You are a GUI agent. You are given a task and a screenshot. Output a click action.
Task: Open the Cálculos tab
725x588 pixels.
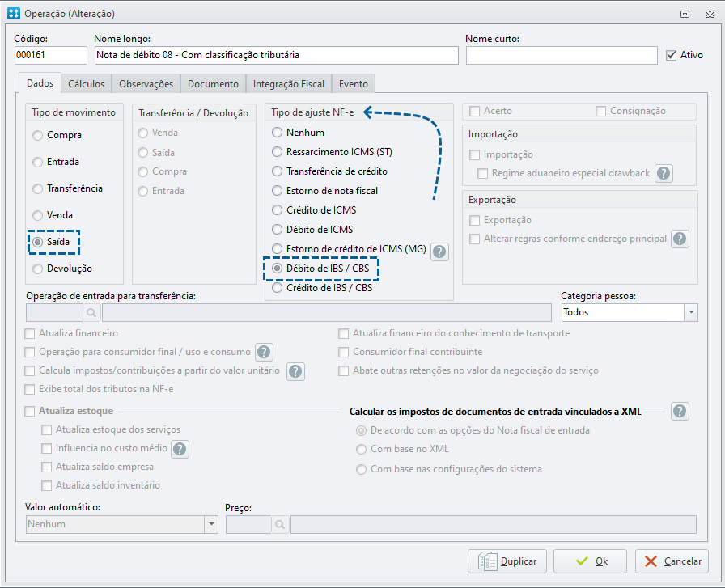pos(86,84)
